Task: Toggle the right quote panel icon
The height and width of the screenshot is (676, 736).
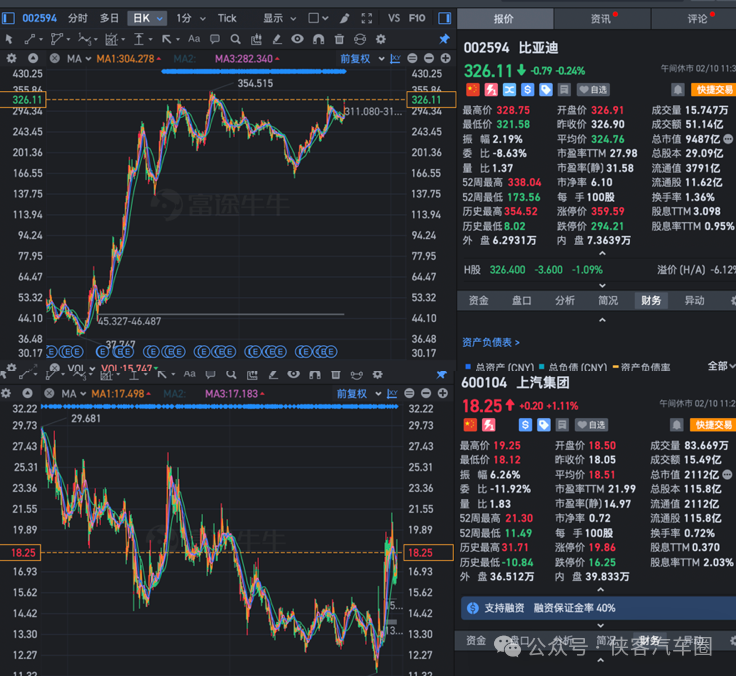Action: click(x=444, y=18)
